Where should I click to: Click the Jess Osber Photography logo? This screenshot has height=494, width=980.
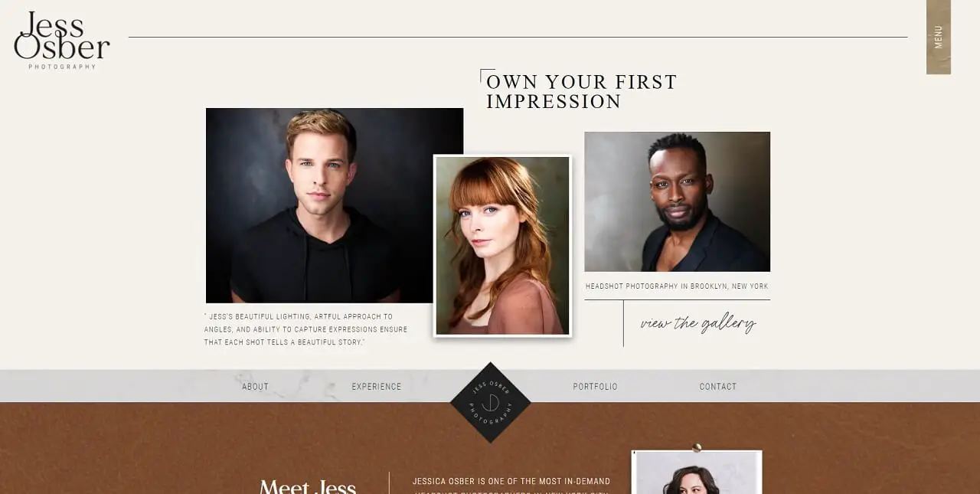62,40
